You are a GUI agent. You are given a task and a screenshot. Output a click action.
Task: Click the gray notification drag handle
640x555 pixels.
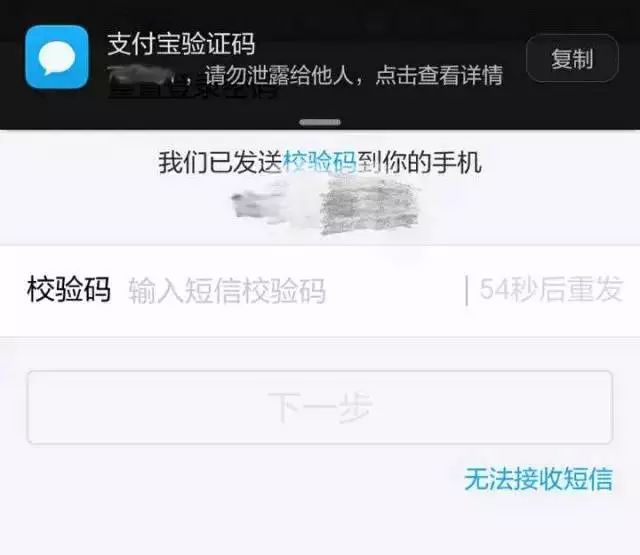click(320, 122)
